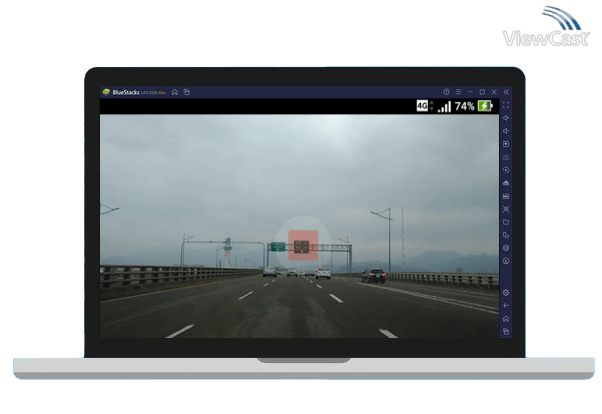The image size is (602, 414).
Task: Open the BlueStacks help icon
Action: 446,92
